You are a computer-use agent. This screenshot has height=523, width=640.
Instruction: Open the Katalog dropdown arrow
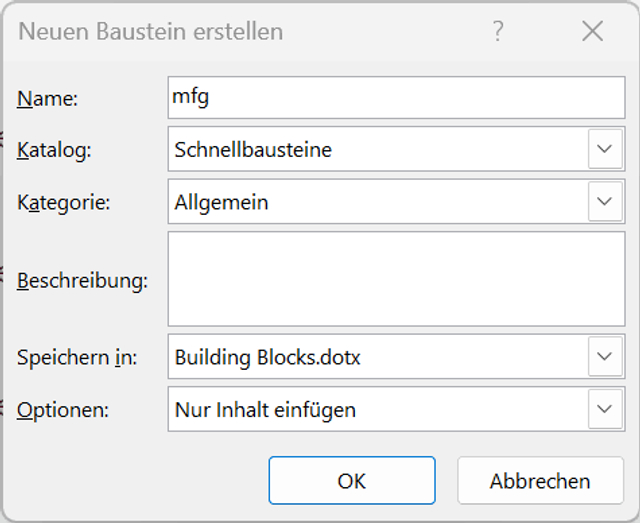click(x=605, y=149)
